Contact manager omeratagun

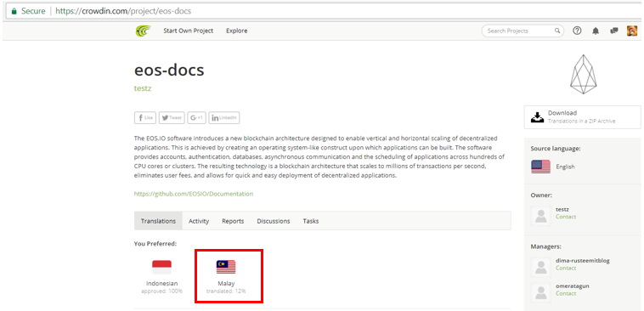click(566, 293)
